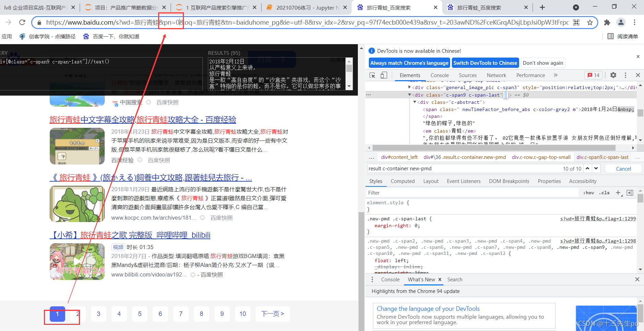Click Always match Chrome's language button

pos(409,63)
